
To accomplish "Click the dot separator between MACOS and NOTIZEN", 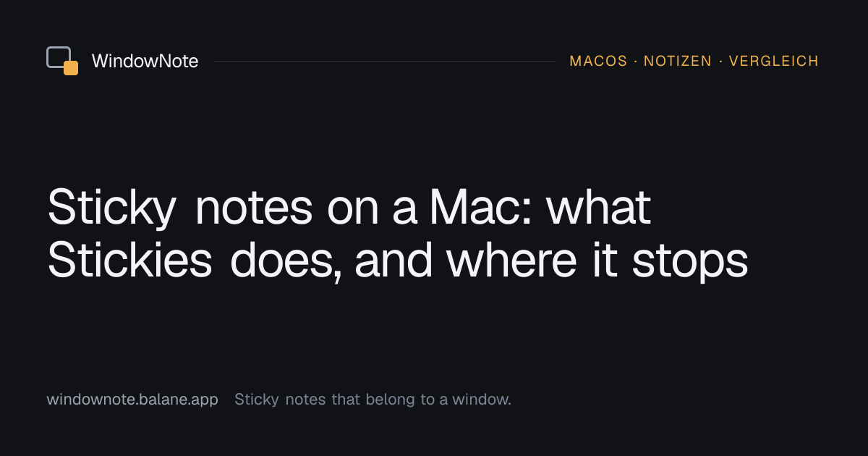I will [x=636, y=62].
